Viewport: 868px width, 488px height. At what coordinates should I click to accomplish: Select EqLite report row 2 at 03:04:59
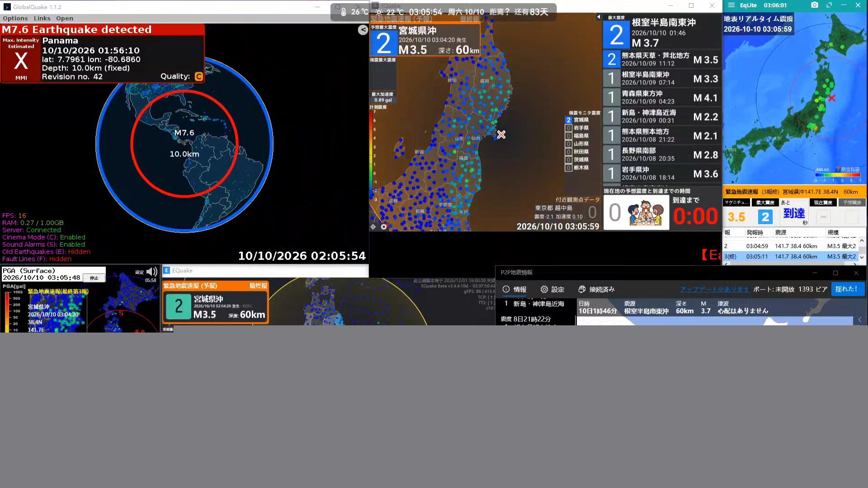tap(790, 246)
